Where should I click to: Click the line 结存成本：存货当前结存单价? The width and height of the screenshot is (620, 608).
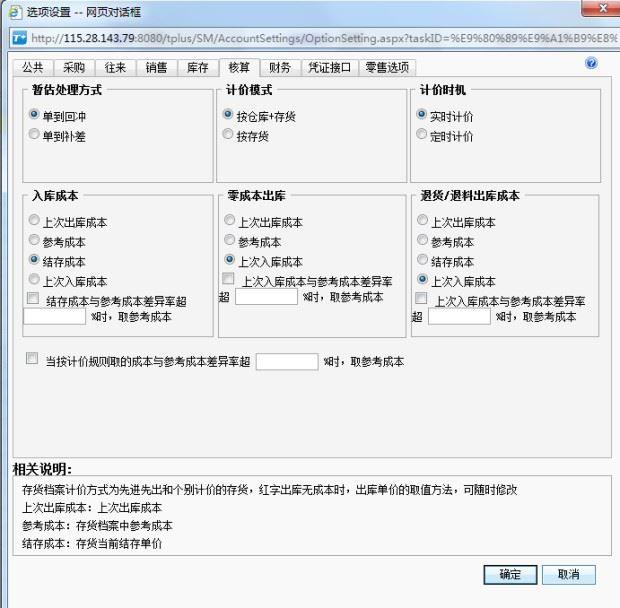pos(92,544)
